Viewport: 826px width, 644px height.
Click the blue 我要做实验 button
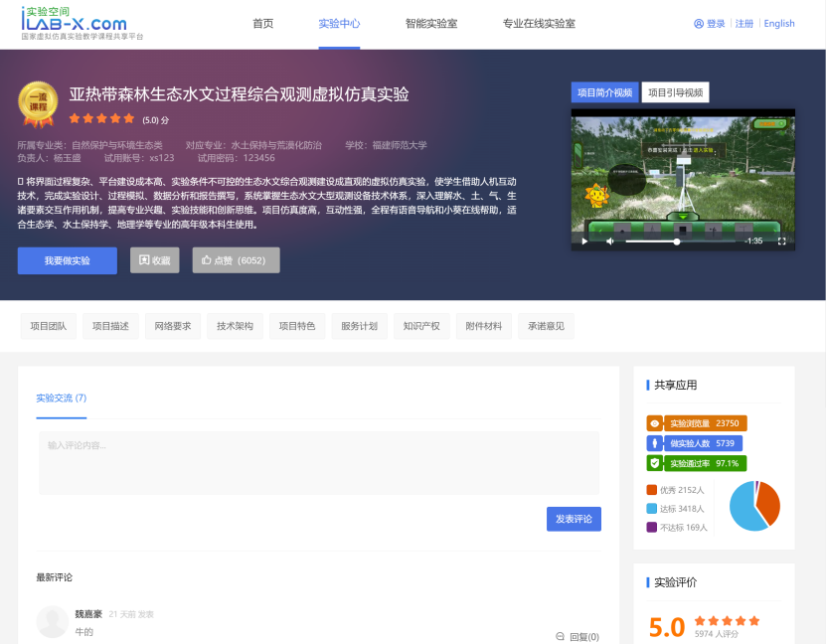67,260
